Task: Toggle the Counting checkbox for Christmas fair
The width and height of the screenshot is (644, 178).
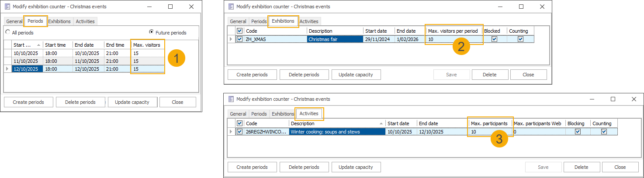Action: pos(520,39)
